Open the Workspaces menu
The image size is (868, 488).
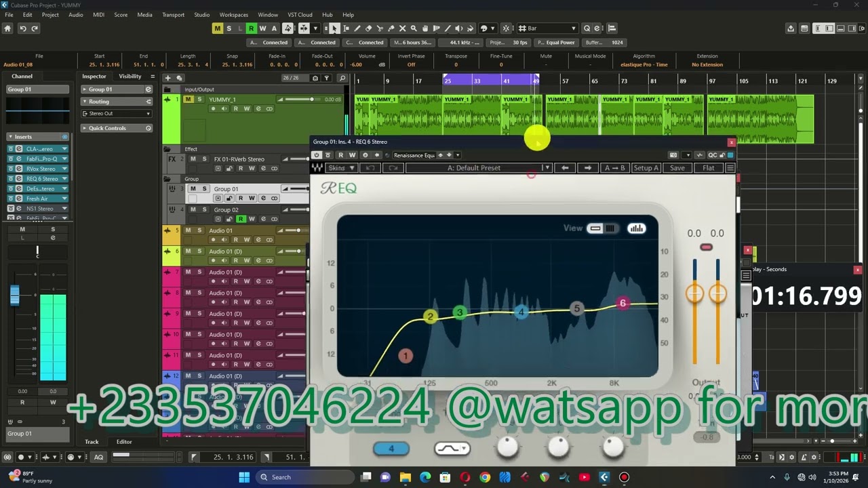233,14
